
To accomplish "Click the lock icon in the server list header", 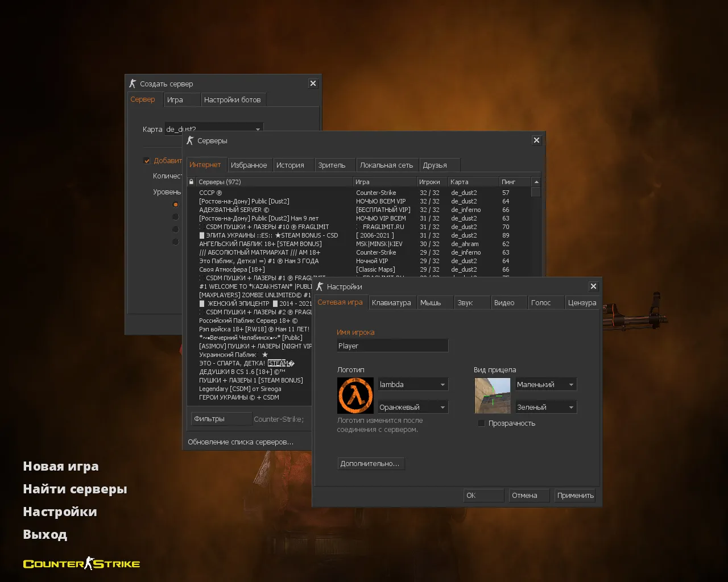I will point(192,181).
